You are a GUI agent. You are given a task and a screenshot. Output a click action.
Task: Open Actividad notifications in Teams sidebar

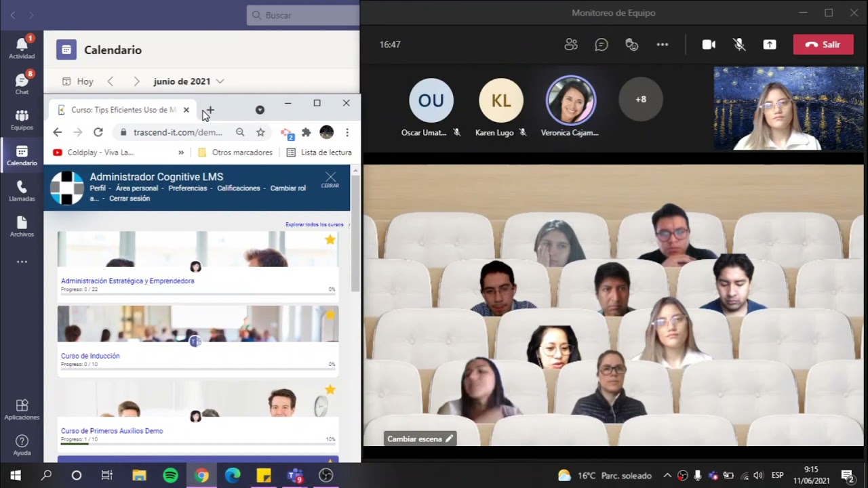[22, 47]
